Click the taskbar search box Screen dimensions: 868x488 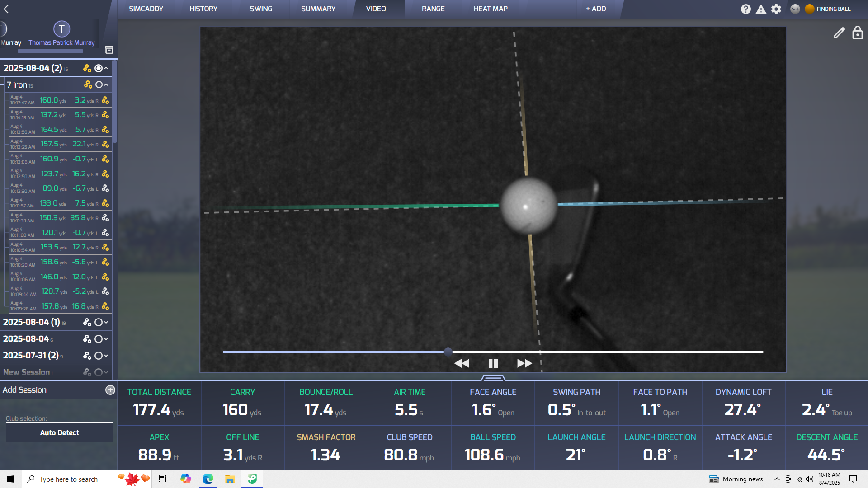click(x=86, y=479)
